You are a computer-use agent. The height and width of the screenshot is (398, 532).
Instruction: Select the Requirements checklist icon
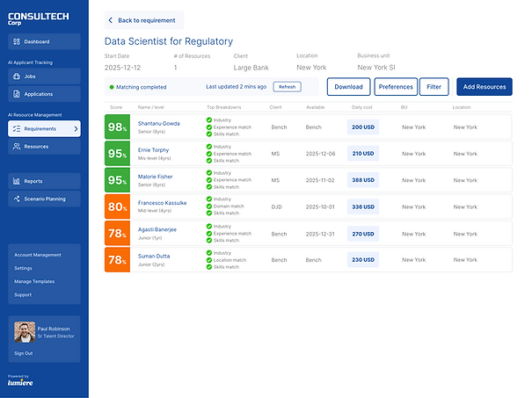(x=17, y=129)
